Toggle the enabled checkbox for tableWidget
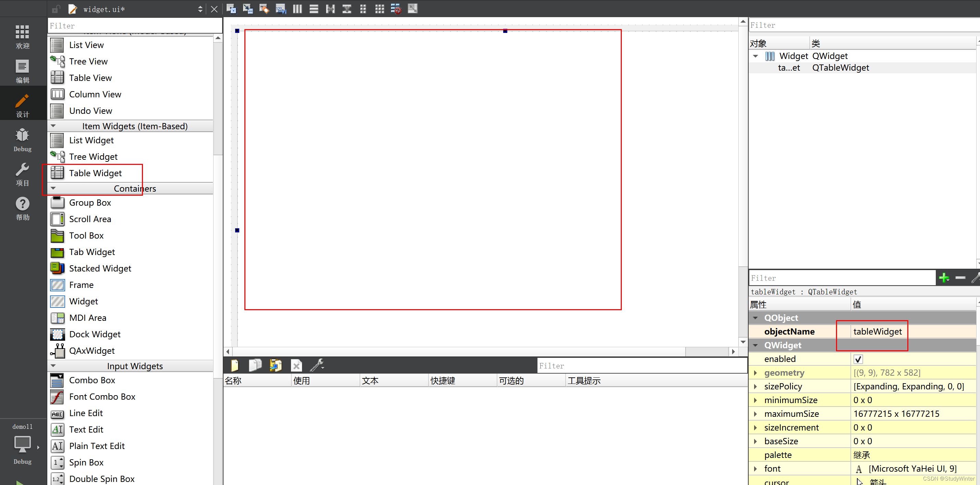980x485 pixels. [859, 359]
